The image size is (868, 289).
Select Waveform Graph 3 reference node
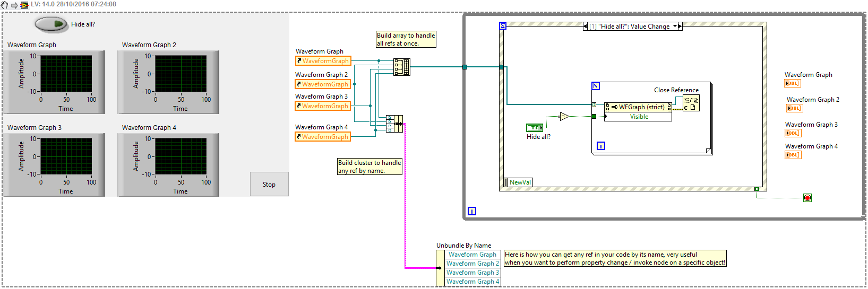[x=323, y=106]
